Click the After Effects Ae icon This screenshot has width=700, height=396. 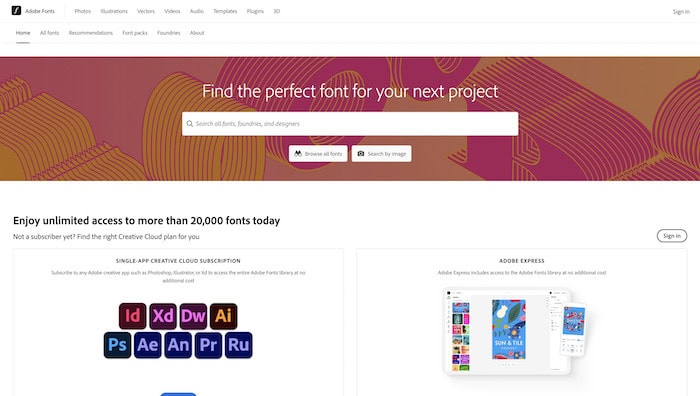[148, 345]
